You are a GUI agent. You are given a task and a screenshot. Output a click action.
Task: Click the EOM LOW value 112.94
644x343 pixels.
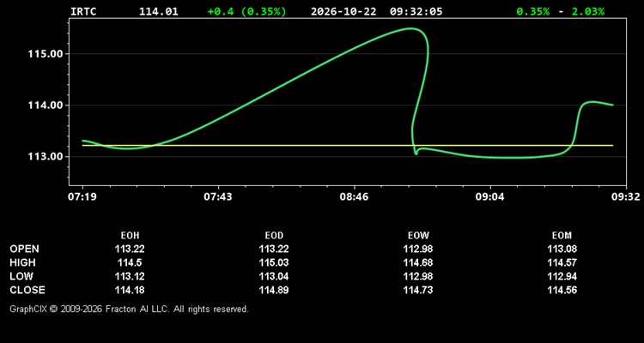coord(562,276)
